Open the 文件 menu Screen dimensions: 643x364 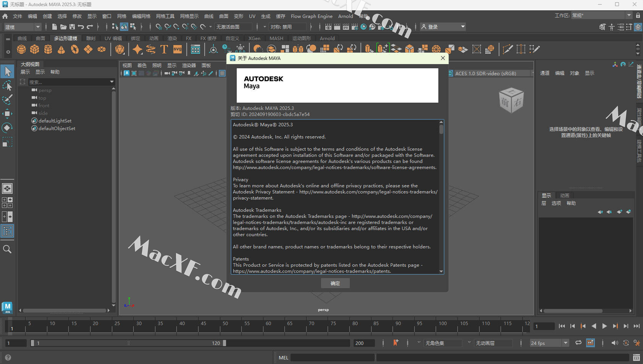[18, 16]
